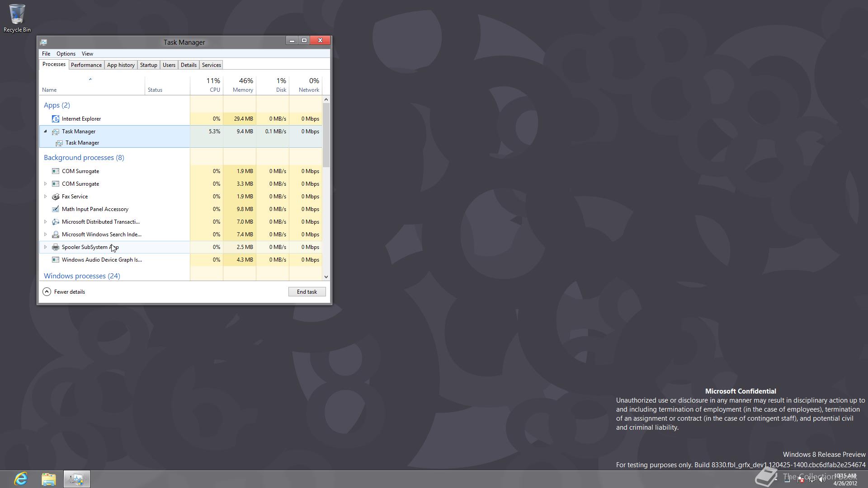Switch to the App history tab

(121, 65)
